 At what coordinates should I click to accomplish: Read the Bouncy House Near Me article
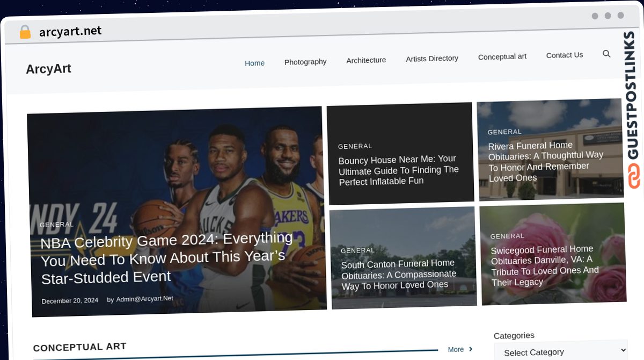click(x=399, y=170)
